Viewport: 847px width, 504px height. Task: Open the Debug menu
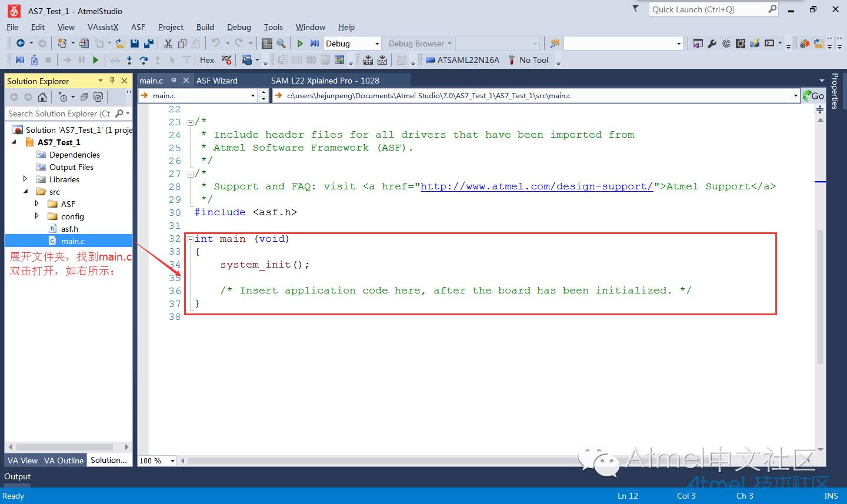(239, 27)
